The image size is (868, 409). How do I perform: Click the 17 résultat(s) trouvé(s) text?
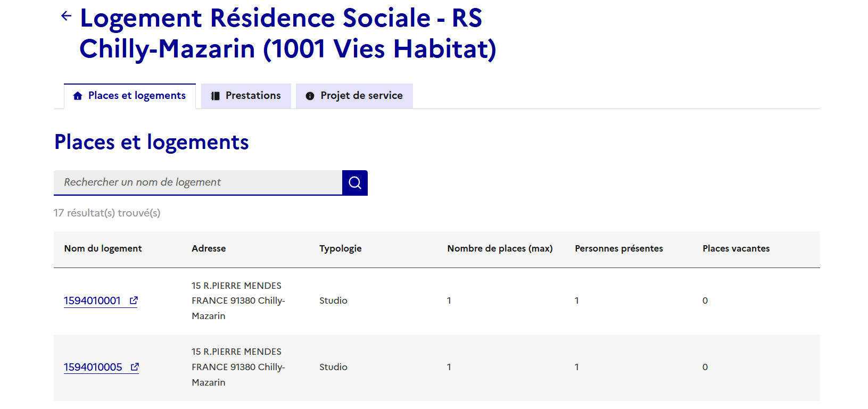[107, 213]
